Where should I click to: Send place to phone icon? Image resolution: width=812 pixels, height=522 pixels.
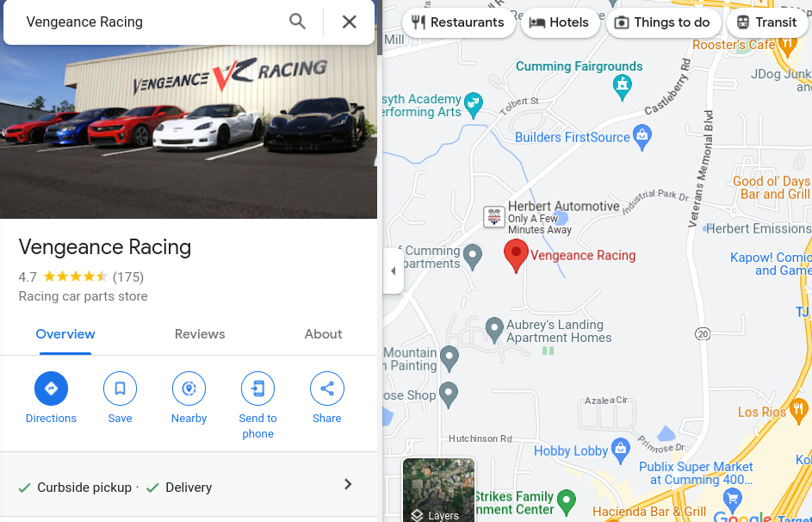[x=257, y=388]
